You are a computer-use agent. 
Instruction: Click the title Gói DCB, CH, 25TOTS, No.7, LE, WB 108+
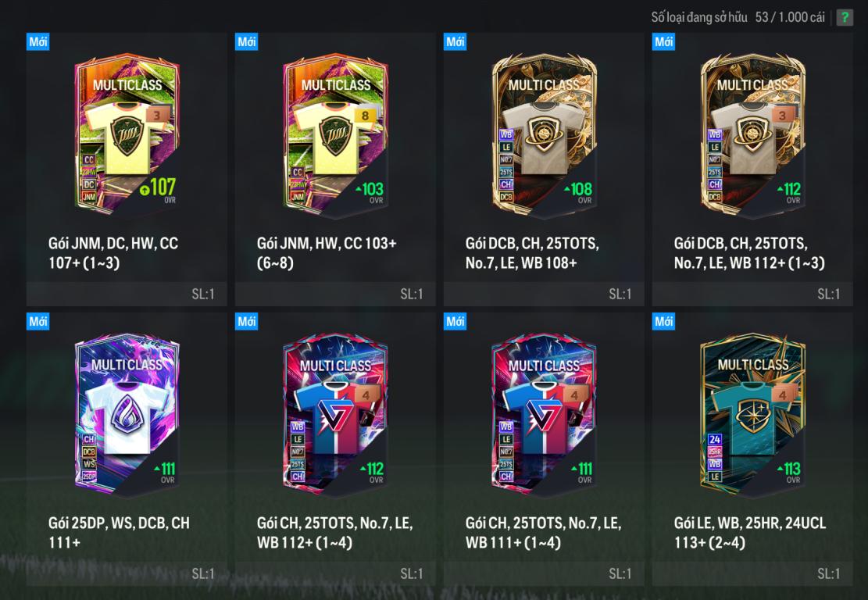coord(532,253)
